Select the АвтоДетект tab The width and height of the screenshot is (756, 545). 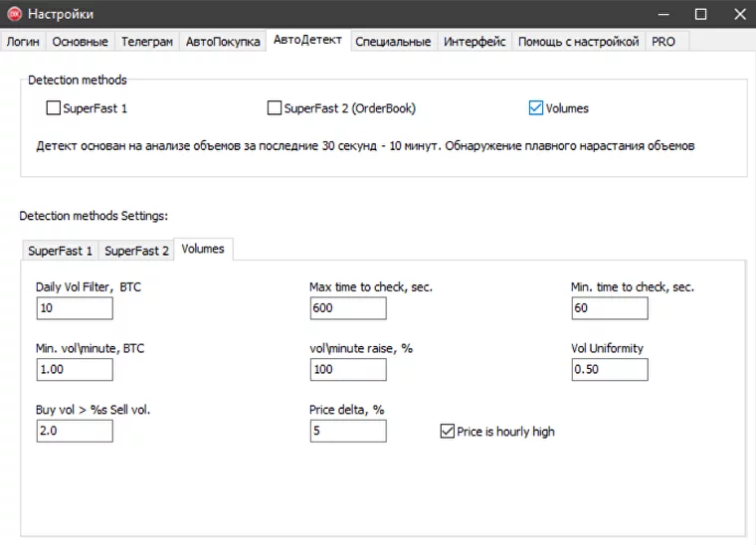point(307,40)
